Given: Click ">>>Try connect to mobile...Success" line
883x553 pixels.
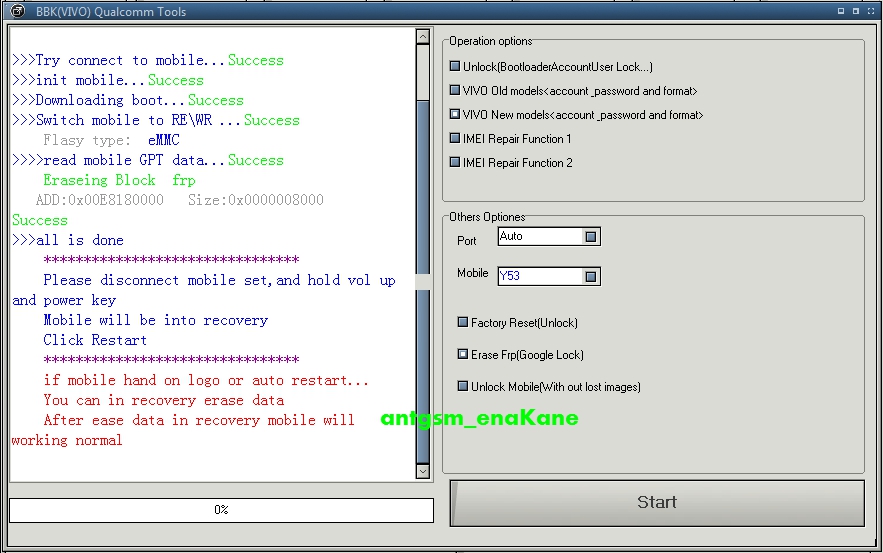Looking at the screenshot, I should [x=148, y=60].
